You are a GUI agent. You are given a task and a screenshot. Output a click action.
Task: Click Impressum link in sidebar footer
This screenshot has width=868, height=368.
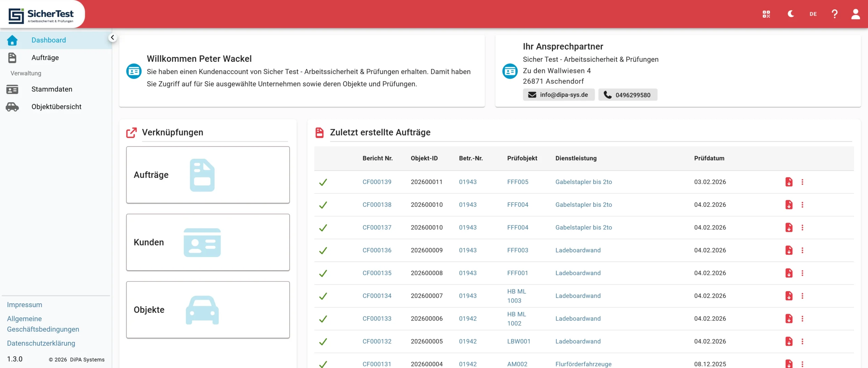point(24,305)
